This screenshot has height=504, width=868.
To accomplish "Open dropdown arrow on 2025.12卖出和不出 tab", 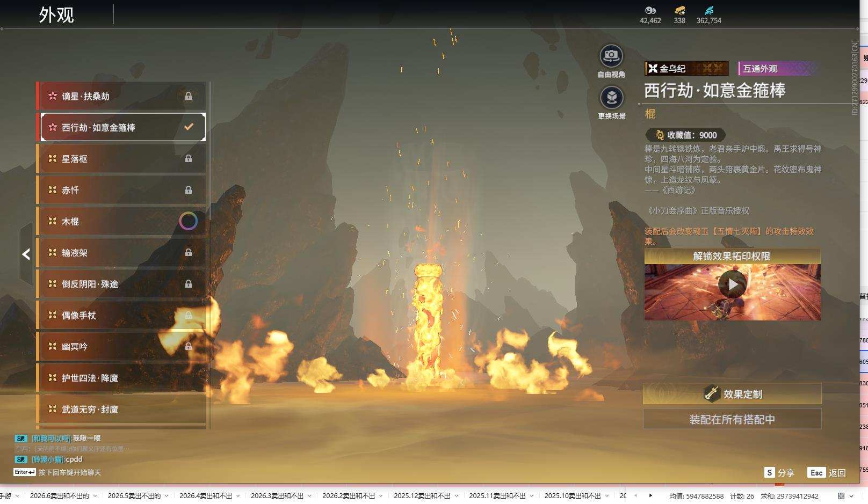I will (456, 495).
